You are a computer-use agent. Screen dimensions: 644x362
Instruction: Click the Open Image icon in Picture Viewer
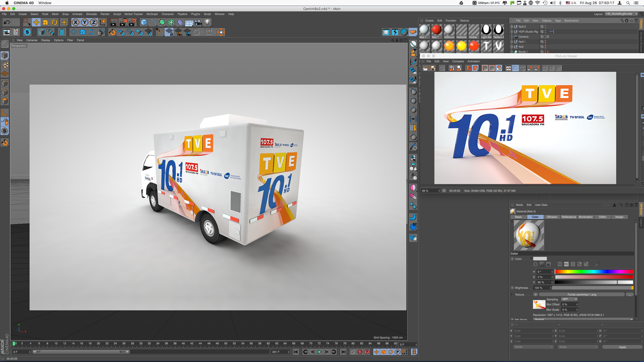tap(425, 68)
